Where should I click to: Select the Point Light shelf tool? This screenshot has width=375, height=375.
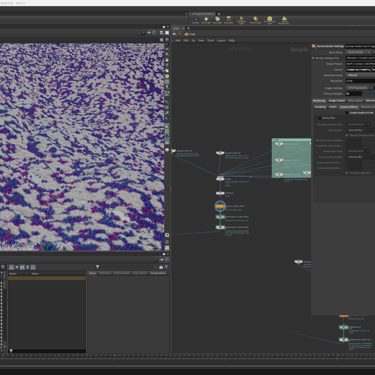[x=206, y=20]
